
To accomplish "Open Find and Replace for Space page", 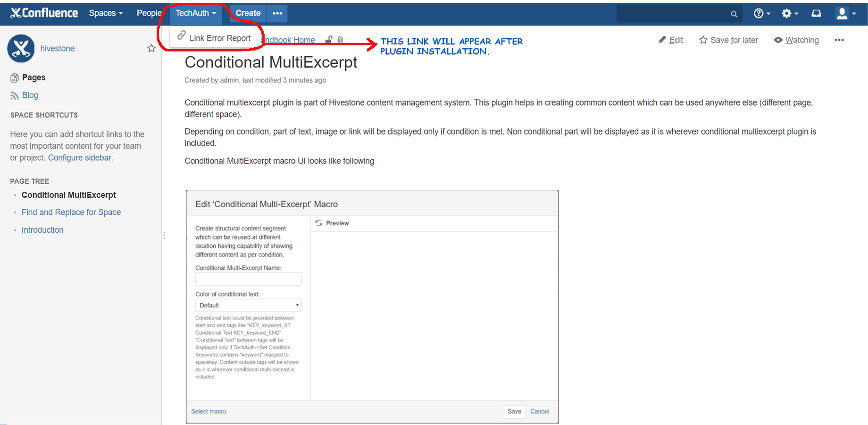I will coord(71,212).
